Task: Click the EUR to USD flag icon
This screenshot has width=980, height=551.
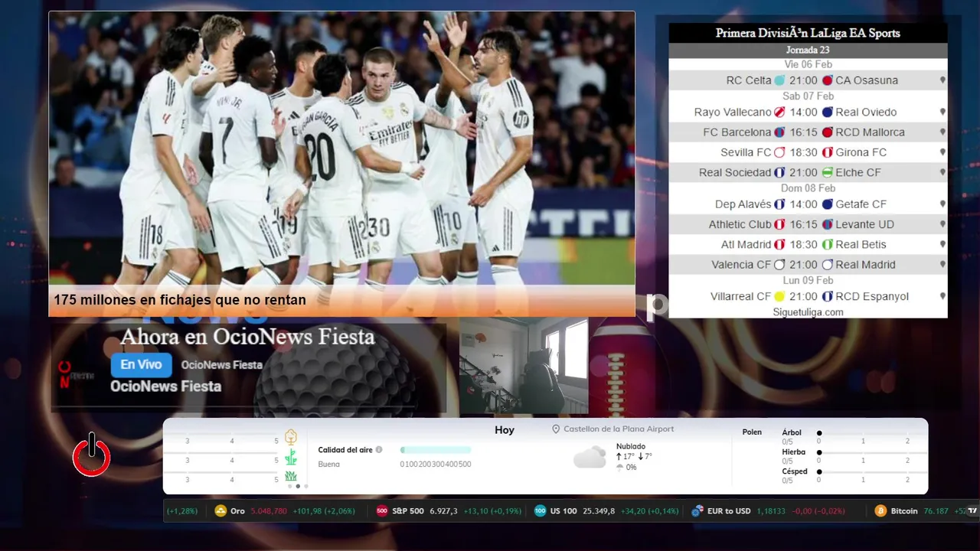Action: (x=697, y=510)
